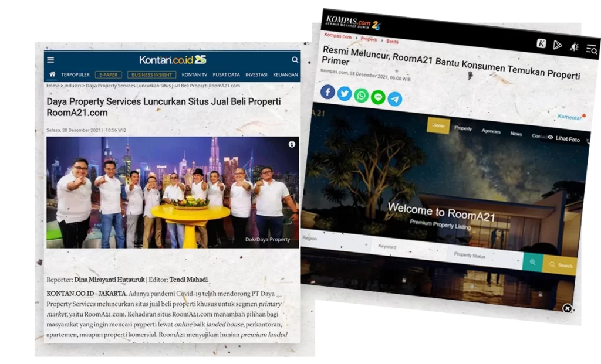Open BUSINESS INSIGHT in Kontan nav
Viewport: 601px width, 364px height.
click(152, 74)
